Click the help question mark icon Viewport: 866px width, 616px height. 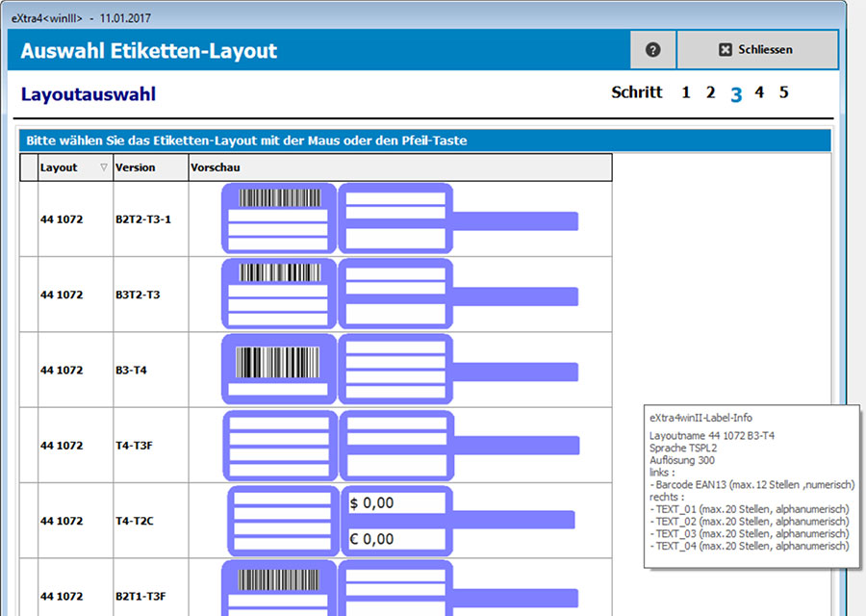coord(652,49)
